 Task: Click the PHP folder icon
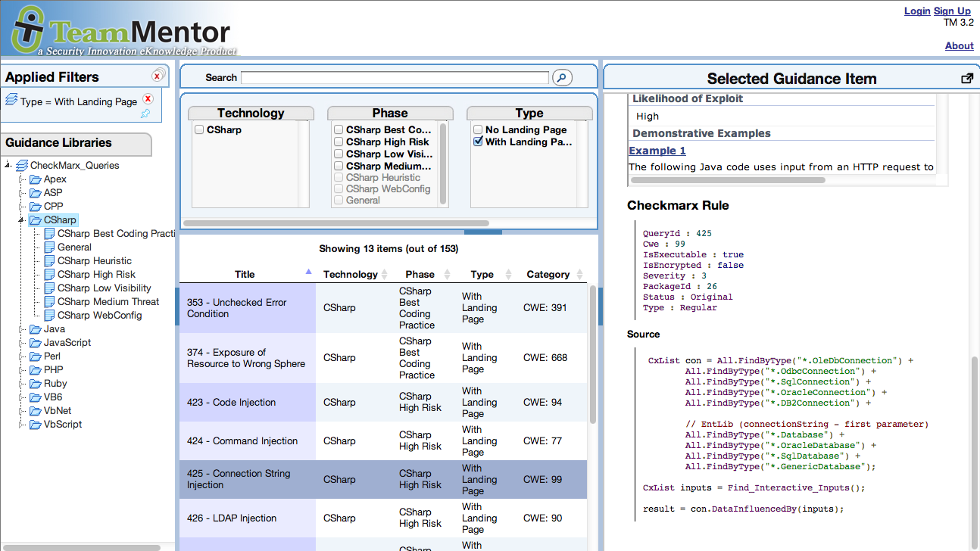[x=36, y=370]
